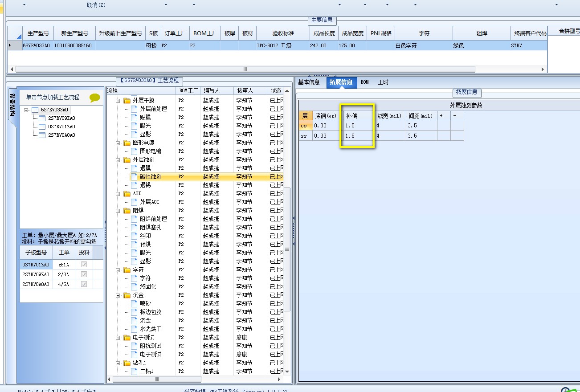Click the 阻抗测试 document icon
The width and height of the screenshot is (580, 392).
click(x=134, y=346)
